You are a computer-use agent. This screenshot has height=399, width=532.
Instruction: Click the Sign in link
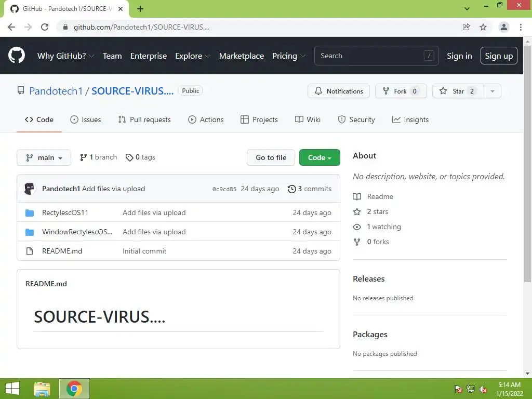pos(459,56)
